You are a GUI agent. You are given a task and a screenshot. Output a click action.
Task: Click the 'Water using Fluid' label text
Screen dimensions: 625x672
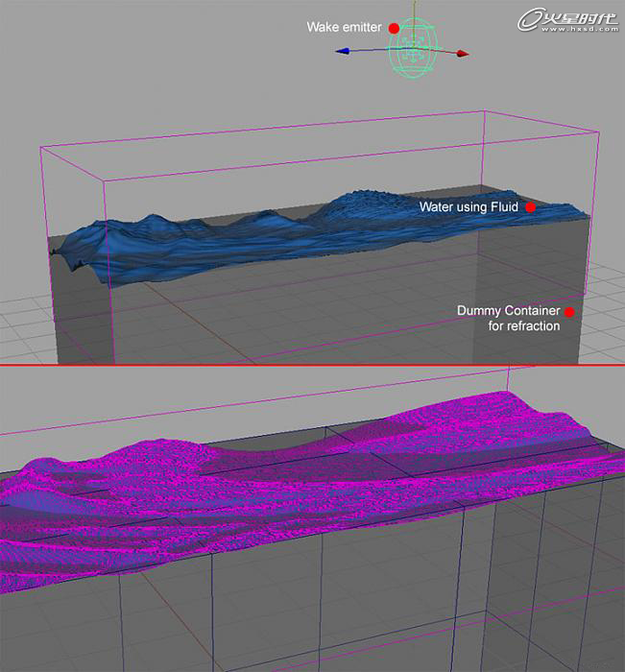coord(469,207)
